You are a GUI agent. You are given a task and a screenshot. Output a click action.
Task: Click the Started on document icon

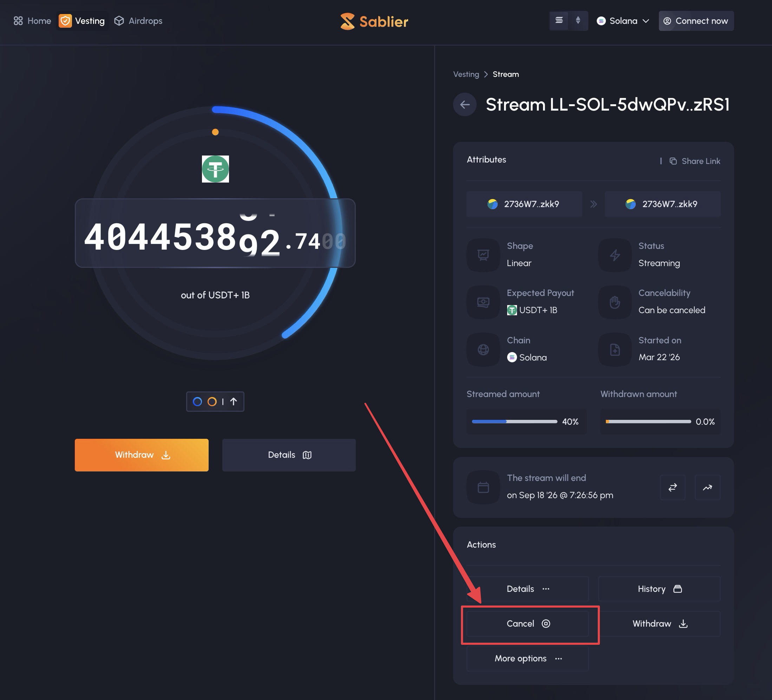point(615,349)
